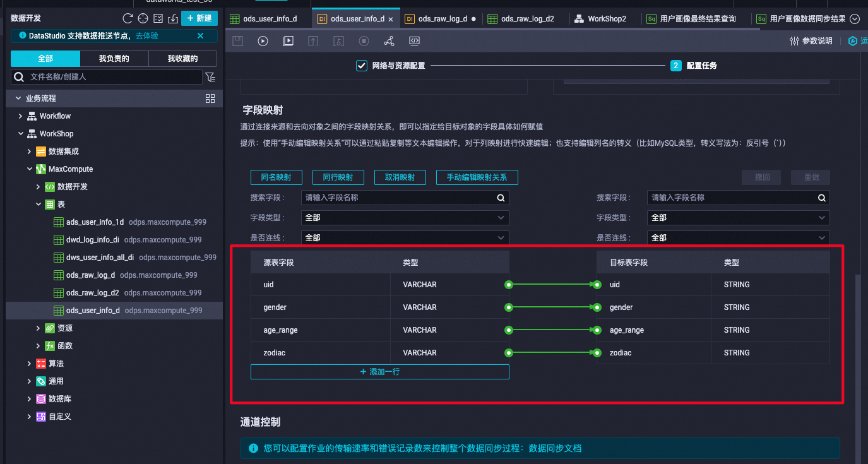The height and width of the screenshot is (464, 868).
Task: Click the source connector dot of the uid row
Action: (508, 285)
